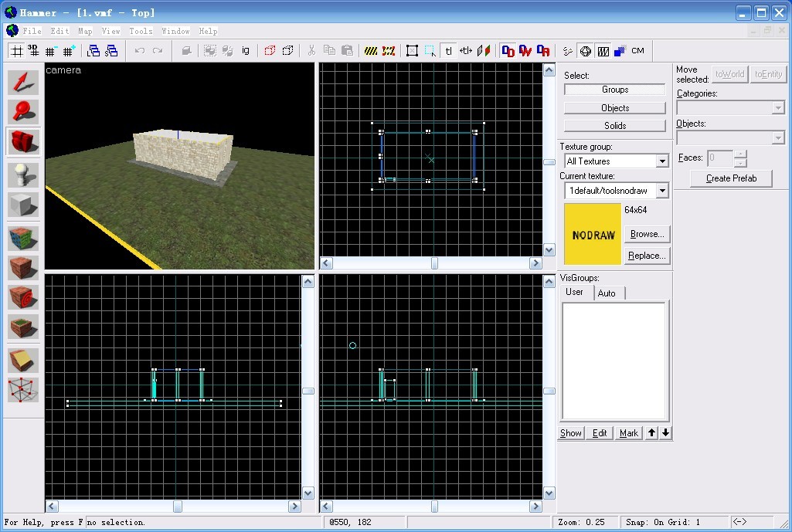Viewport: 792px width, 532px height.
Task: Choose the Camera tool in left toolbar
Action: (23, 142)
